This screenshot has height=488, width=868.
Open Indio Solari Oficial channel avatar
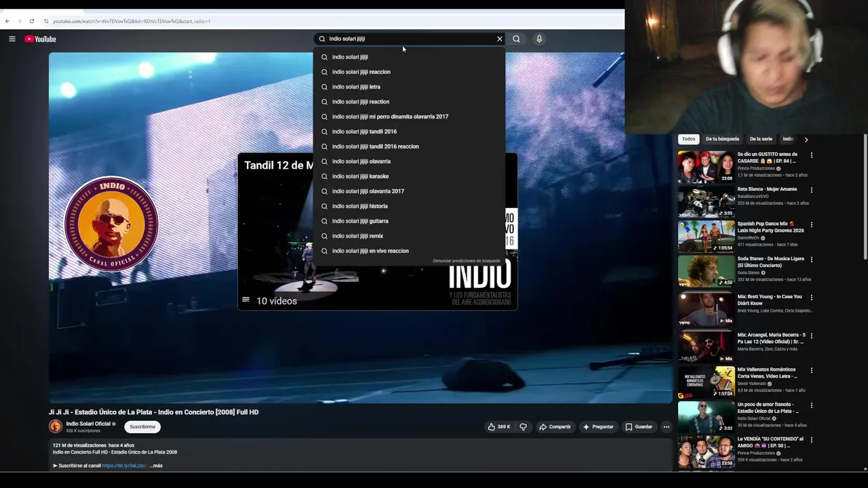(x=56, y=426)
